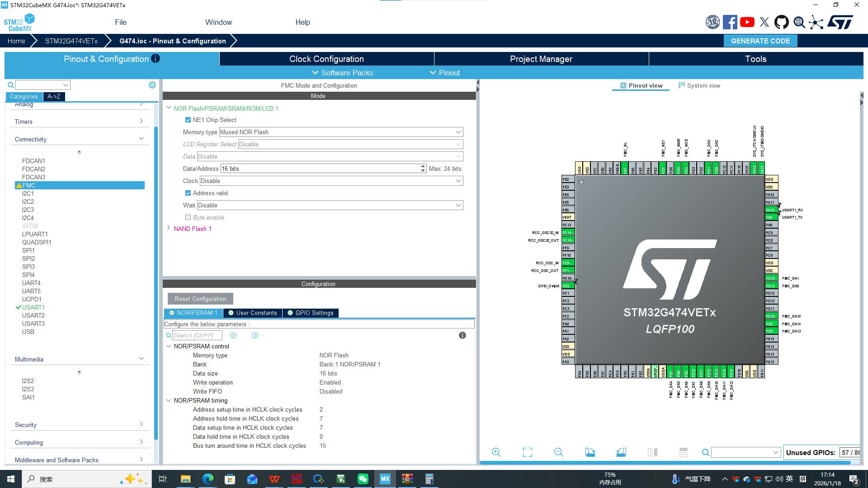This screenshot has height=488, width=868.
Task: Expand the NAND Flash 1 section
Action: pyautogui.click(x=169, y=228)
